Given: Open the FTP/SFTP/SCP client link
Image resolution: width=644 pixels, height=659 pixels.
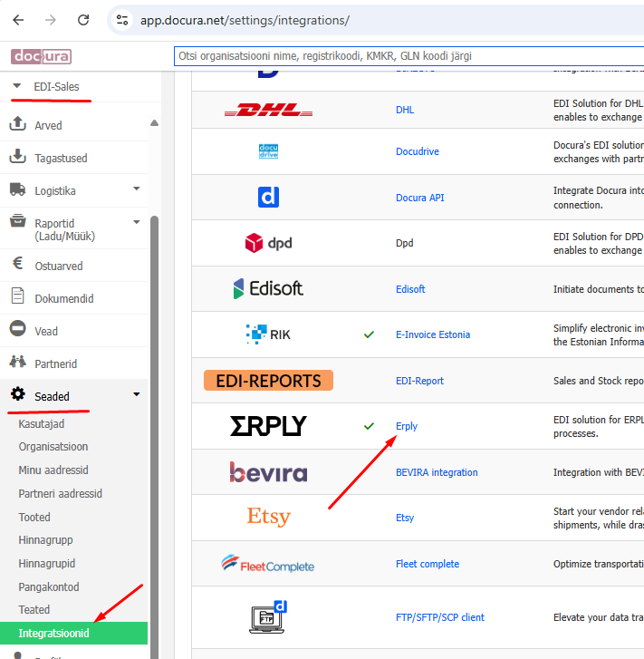Looking at the screenshot, I should coord(440,618).
